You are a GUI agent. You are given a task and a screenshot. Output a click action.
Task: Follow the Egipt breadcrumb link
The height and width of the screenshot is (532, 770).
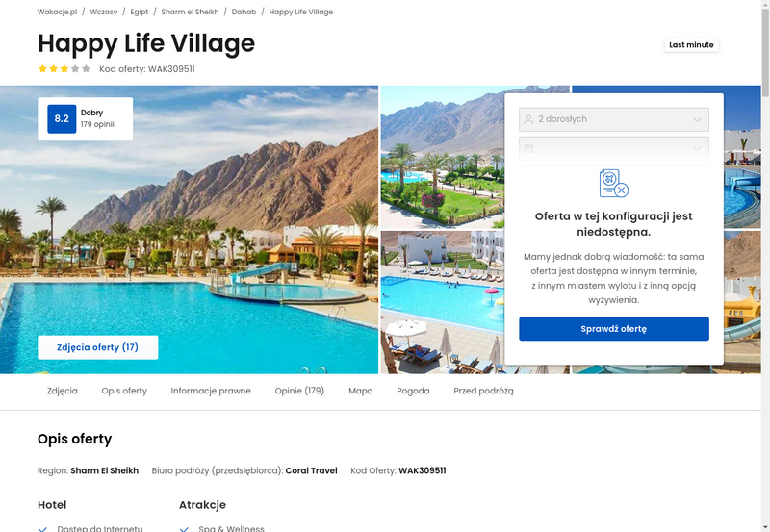[x=139, y=12]
